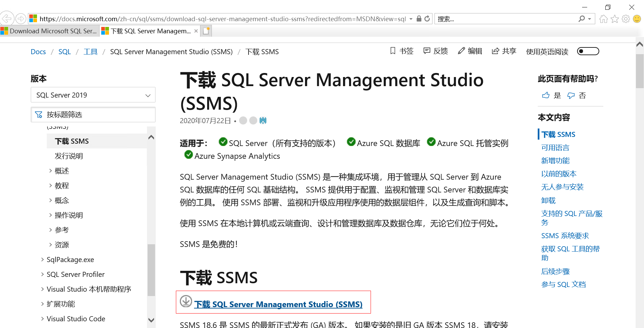
Task: Expand the 教程 tree node
Action: pos(51,185)
